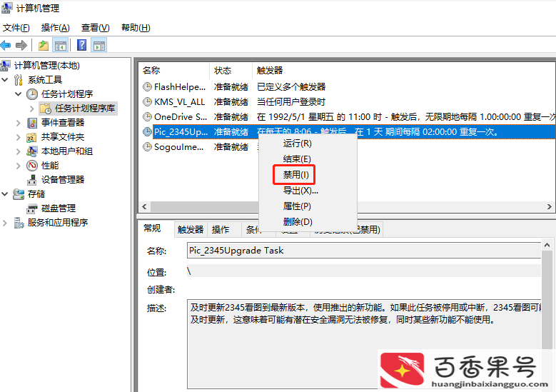Click the 描述 text box
Image resolution: width=556 pixels, height=392 pixels.
click(364, 343)
